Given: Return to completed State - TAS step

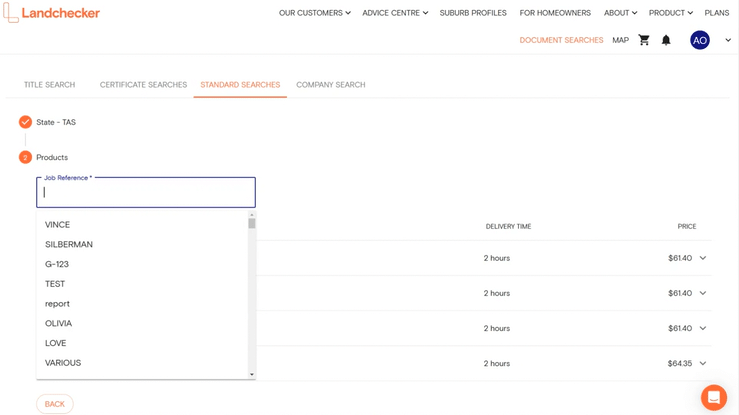Looking at the screenshot, I should [x=47, y=122].
